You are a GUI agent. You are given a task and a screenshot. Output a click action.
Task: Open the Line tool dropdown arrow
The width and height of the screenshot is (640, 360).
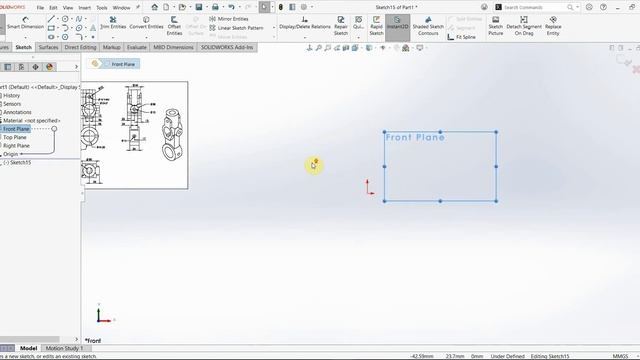(x=58, y=19)
